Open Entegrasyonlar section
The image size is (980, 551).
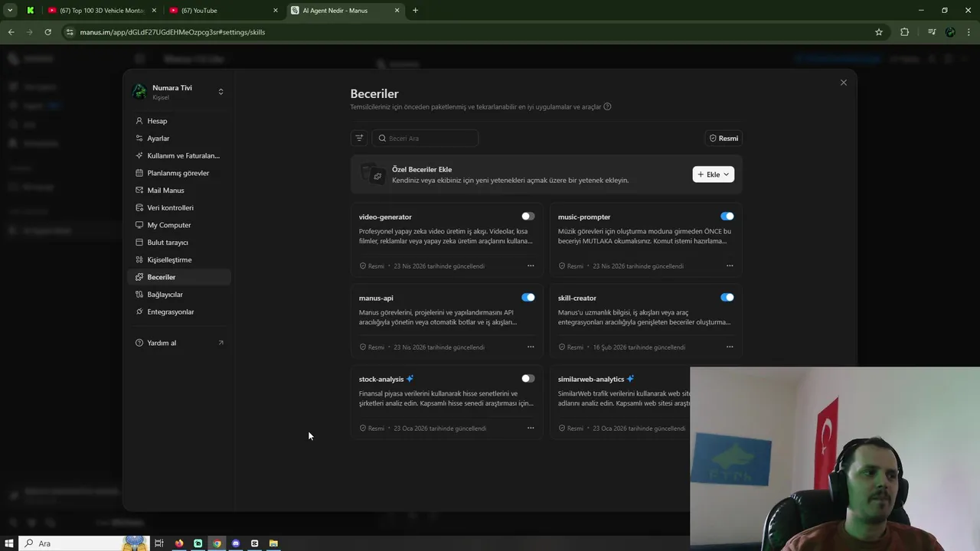click(179, 311)
